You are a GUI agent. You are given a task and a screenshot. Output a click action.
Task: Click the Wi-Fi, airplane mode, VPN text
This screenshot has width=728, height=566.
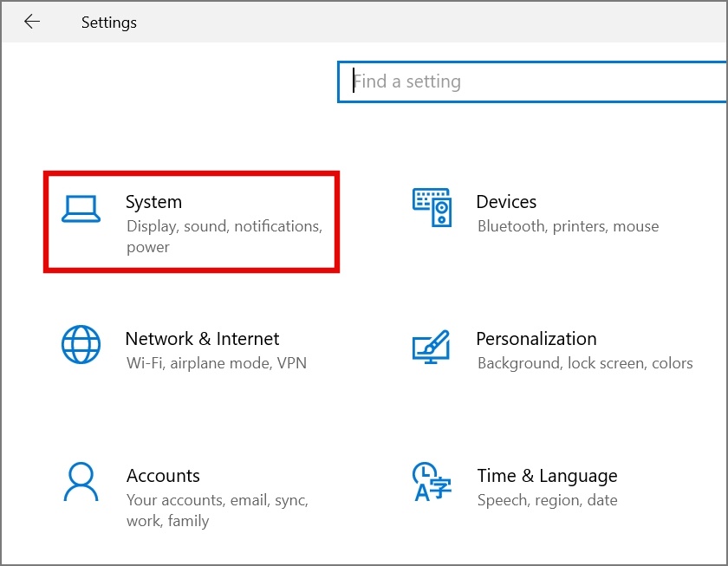[x=216, y=363]
